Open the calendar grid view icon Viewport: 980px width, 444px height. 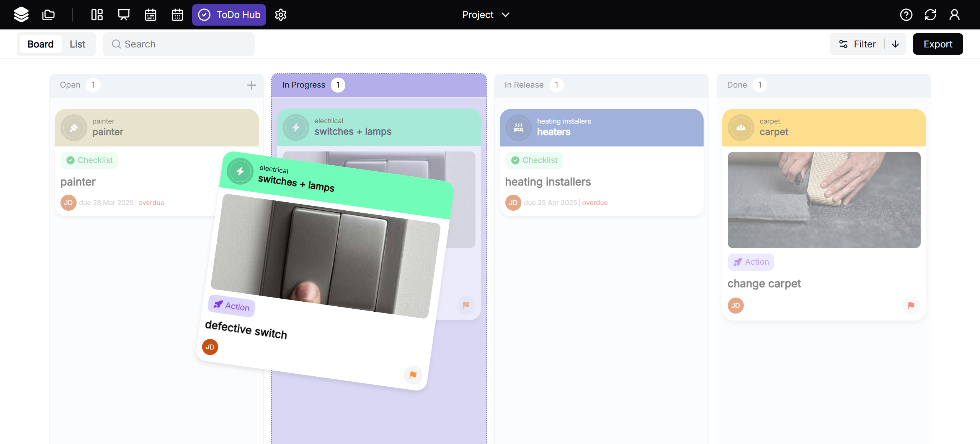[x=177, y=15]
